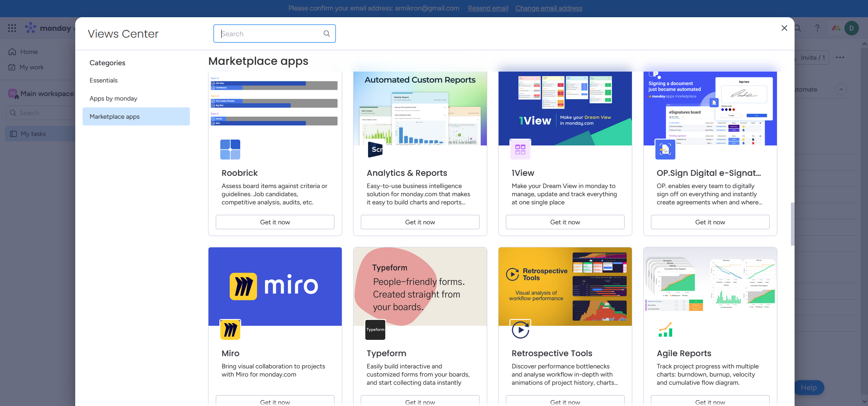The height and width of the screenshot is (406, 868).
Task: Close the Views Center dialog
Action: [x=784, y=28]
